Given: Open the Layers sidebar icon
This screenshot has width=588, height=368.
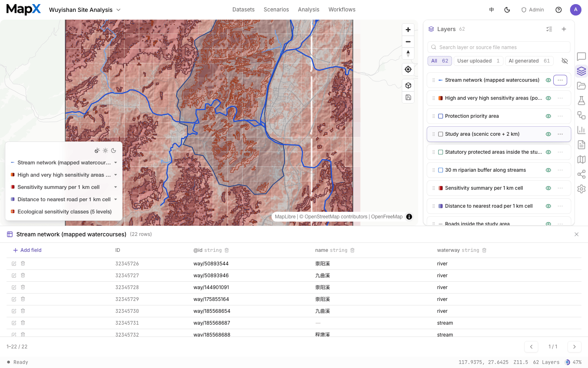Looking at the screenshot, I should (581, 71).
